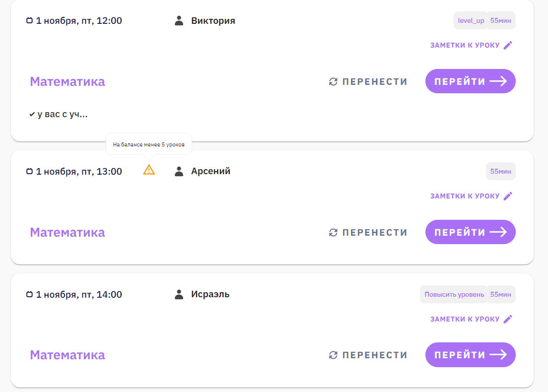Click student name Арсений
The height and width of the screenshot is (392, 548).
[210, 171]
